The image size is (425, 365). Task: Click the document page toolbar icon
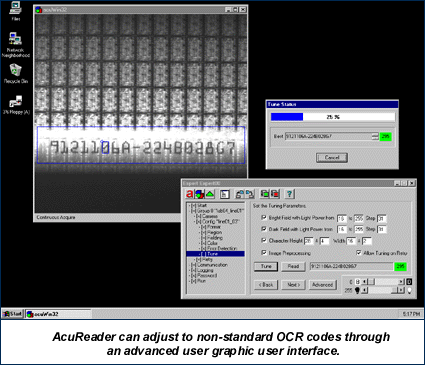click(x=225, y=194)
